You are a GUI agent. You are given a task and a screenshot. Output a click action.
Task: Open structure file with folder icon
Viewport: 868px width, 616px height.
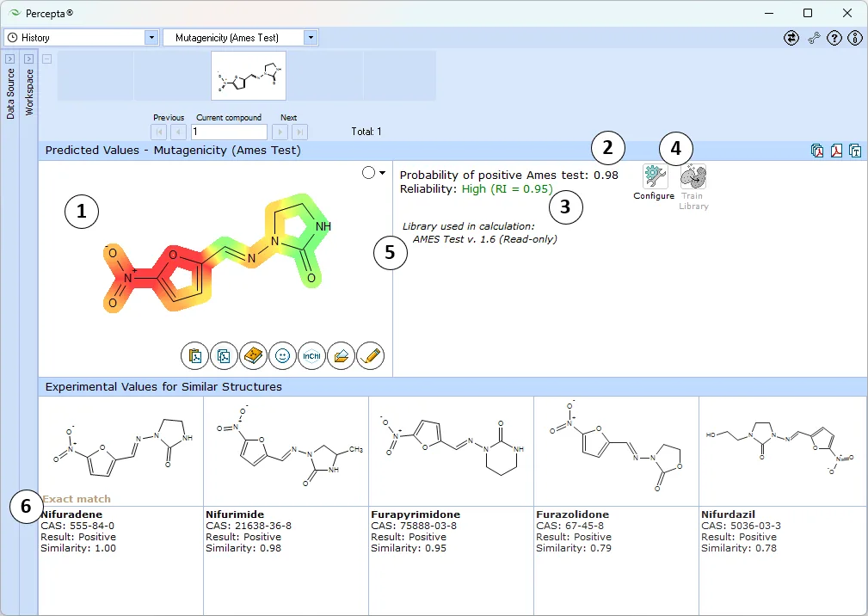click(341, 356)
